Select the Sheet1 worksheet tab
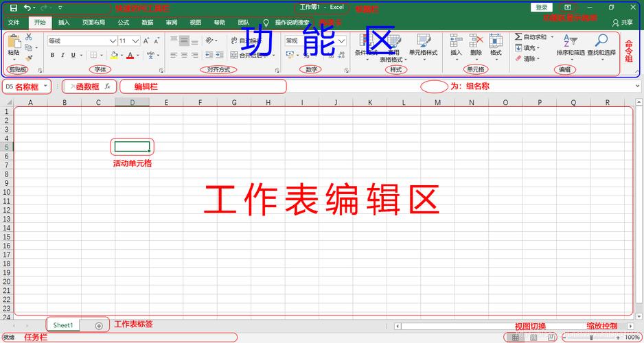This screenshot has height=343, width=644. pyautogui.click(x=63, y=325)
